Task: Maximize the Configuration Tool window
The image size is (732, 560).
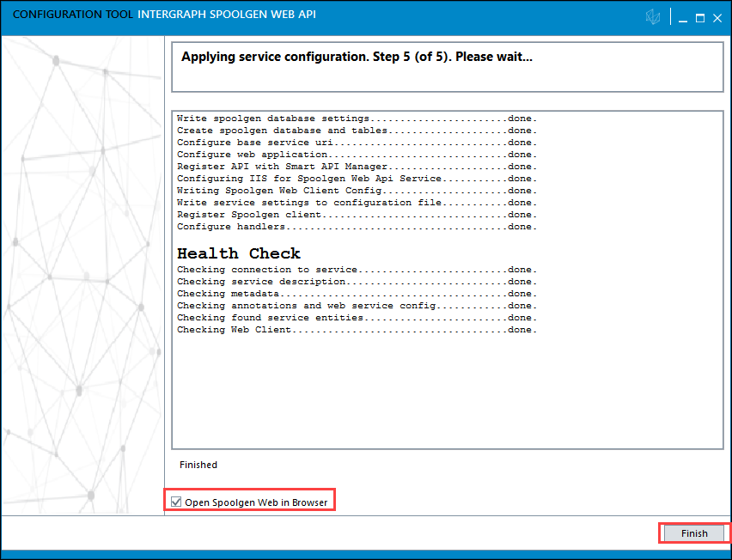Action: (x=699, y=17)
